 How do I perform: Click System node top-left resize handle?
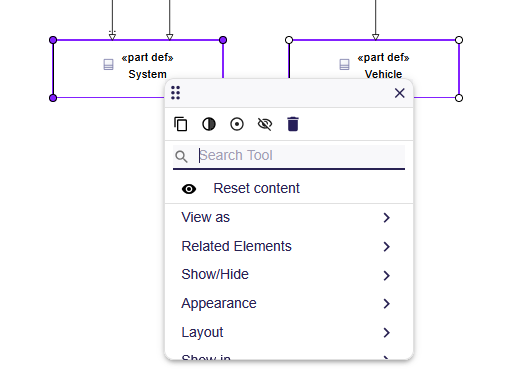click(53, 40)
